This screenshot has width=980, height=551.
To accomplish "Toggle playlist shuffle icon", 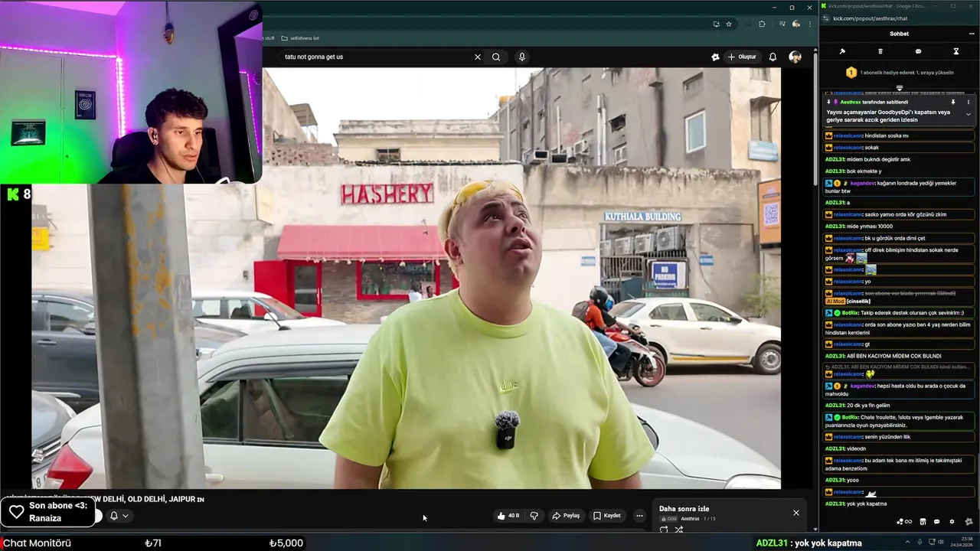I will (x=678, y=529).
